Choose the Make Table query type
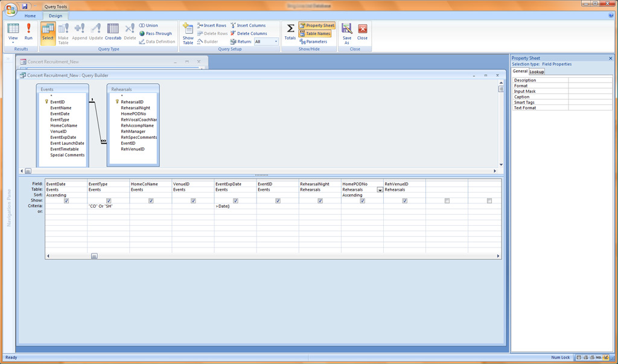618x364 pixels. tap(63, 33)
